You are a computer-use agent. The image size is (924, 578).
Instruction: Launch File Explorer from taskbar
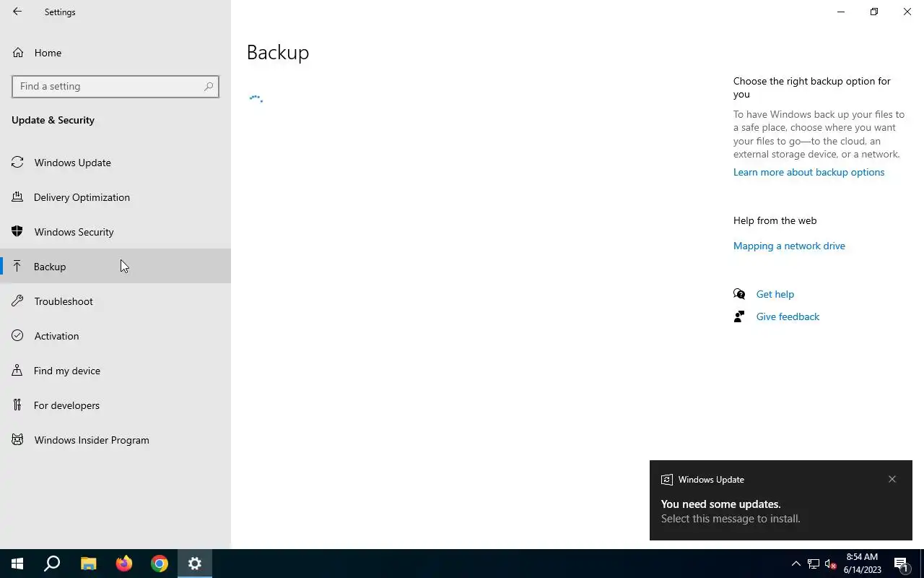tap(88, 564)
